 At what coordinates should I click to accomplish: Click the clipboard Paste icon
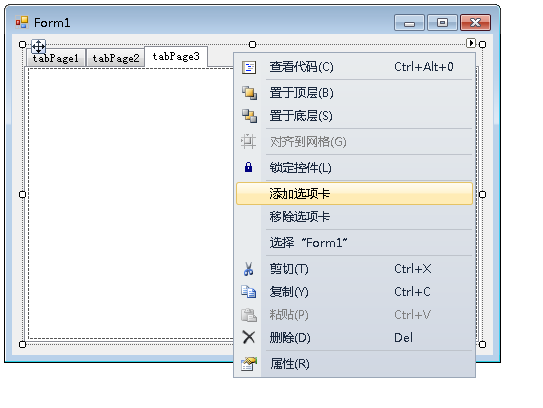click(x=249, y=315)
